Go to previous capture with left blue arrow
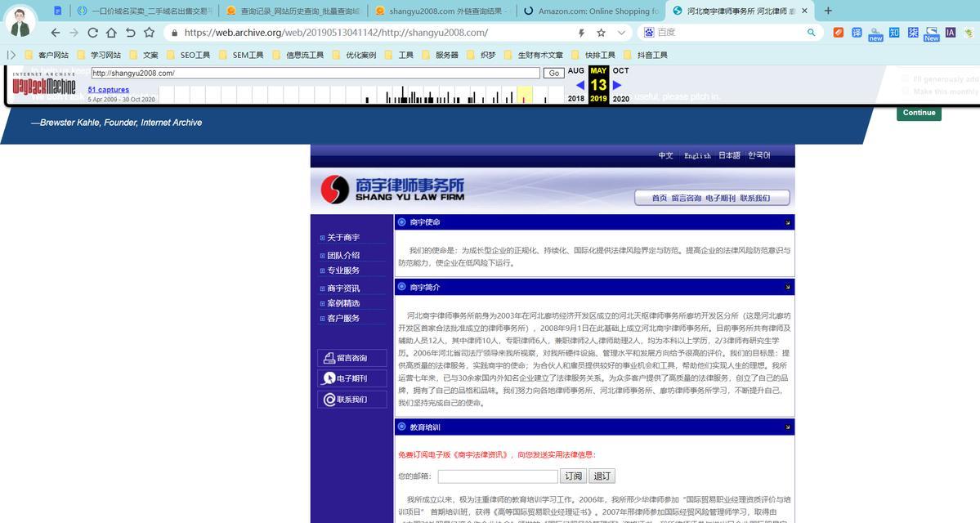980x523 pixels. (580, 85)
